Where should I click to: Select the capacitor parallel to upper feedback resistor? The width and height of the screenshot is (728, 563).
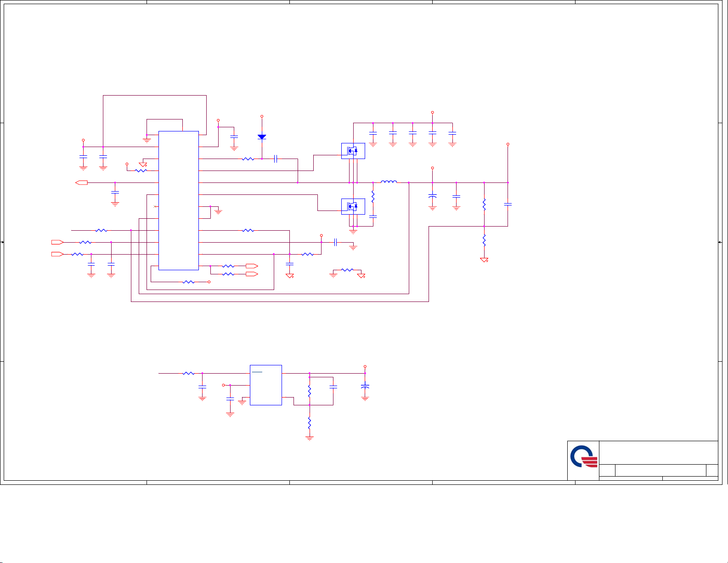click(x=508, y=204)
